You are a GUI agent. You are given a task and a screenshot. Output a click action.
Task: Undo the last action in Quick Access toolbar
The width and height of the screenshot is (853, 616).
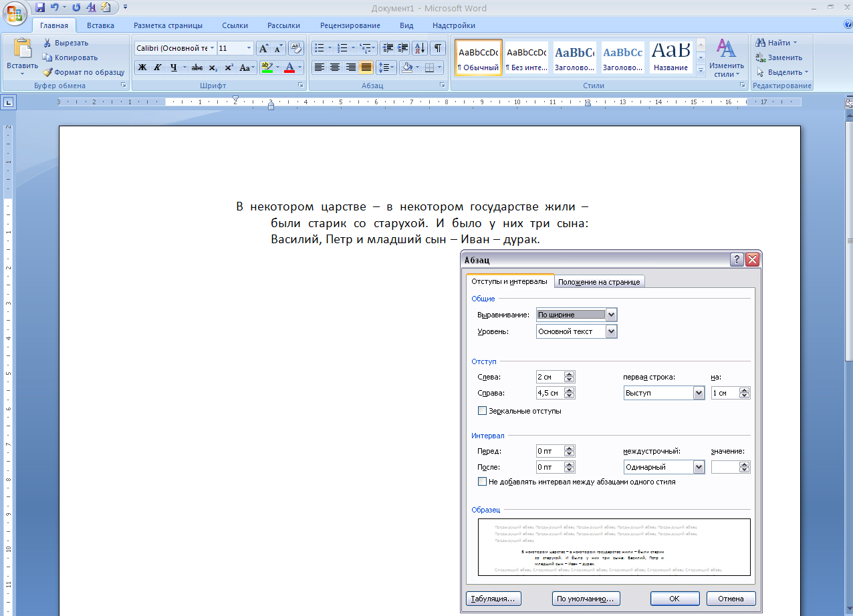55,7
